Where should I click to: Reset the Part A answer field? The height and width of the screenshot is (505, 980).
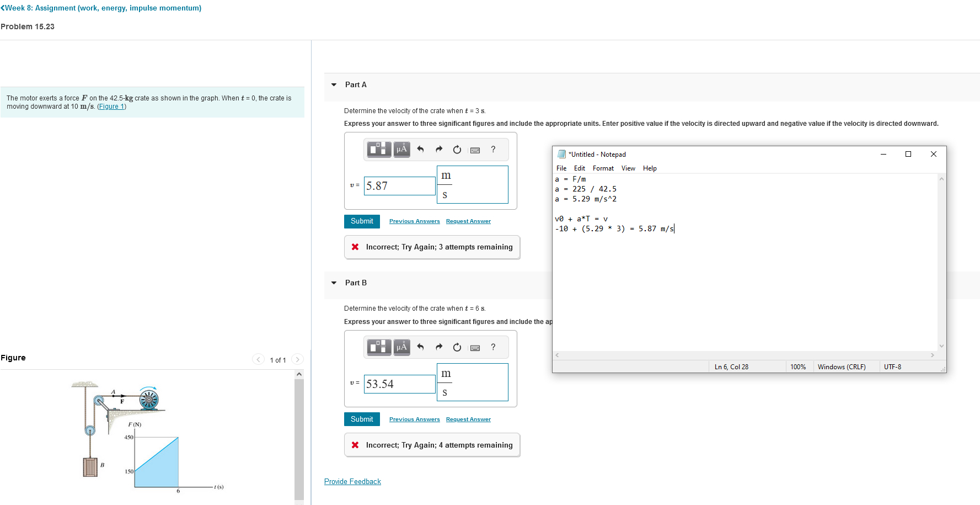pyautogui.click(x=457, y=149)
